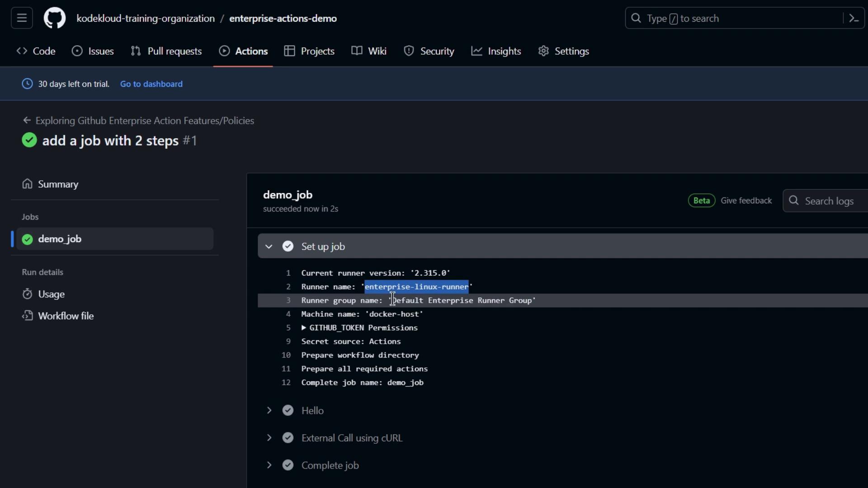Screen dimensions: 868x488
Task: Collapse the Set up job step
Action: point(269,247)
